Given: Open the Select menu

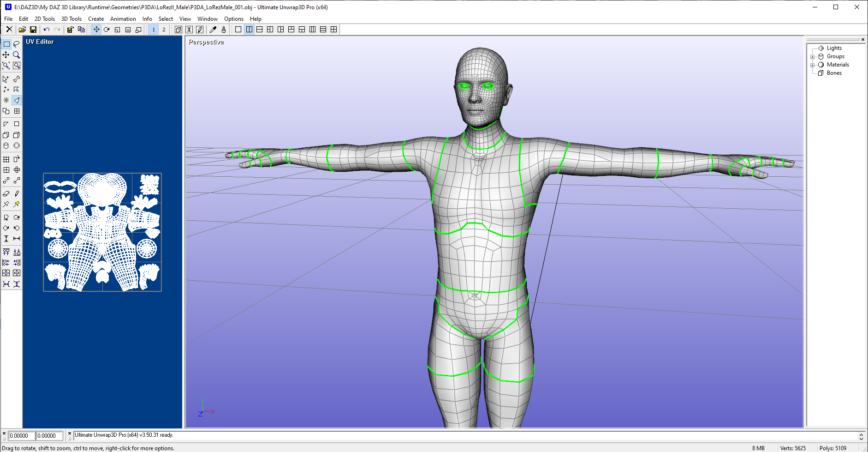Looking at the screenshot, I should 166,19.
